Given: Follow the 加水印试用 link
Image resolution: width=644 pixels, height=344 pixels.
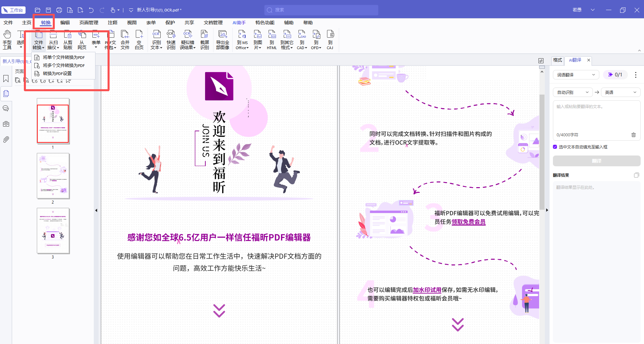Looking at the screenshot, I should [x=427, y=290].
